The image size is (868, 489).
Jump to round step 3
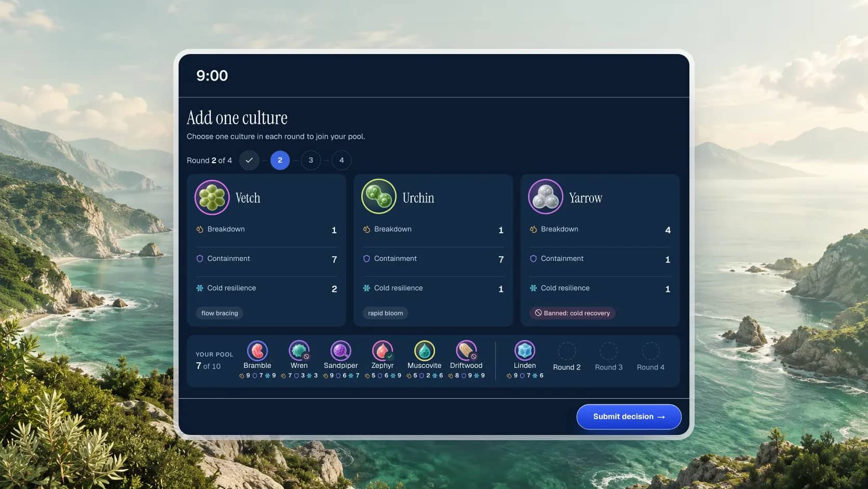coord(311,160)
